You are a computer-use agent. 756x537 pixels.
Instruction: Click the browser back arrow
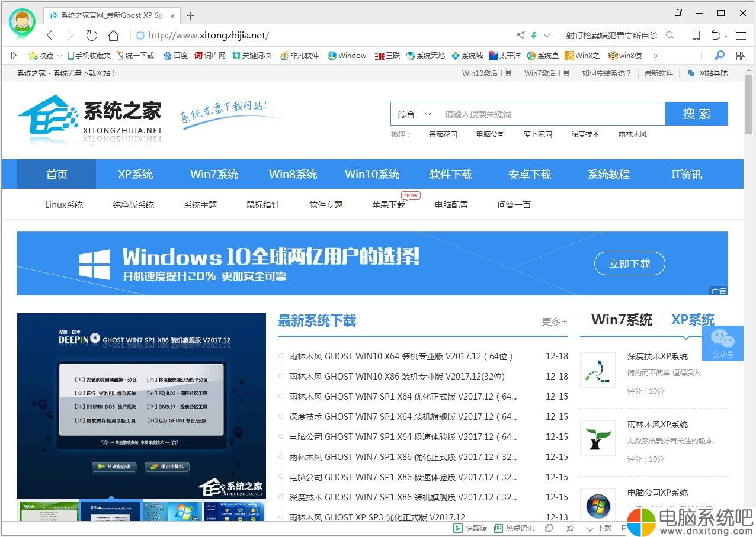(50, 36)
